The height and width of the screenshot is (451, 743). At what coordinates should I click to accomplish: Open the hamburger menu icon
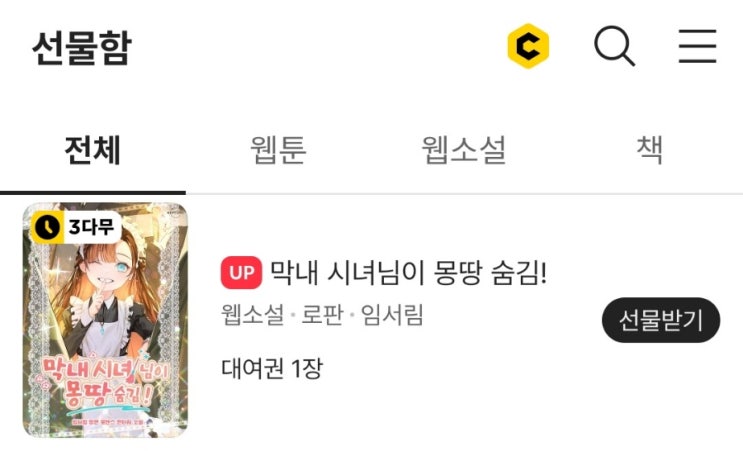pos(697,46)
